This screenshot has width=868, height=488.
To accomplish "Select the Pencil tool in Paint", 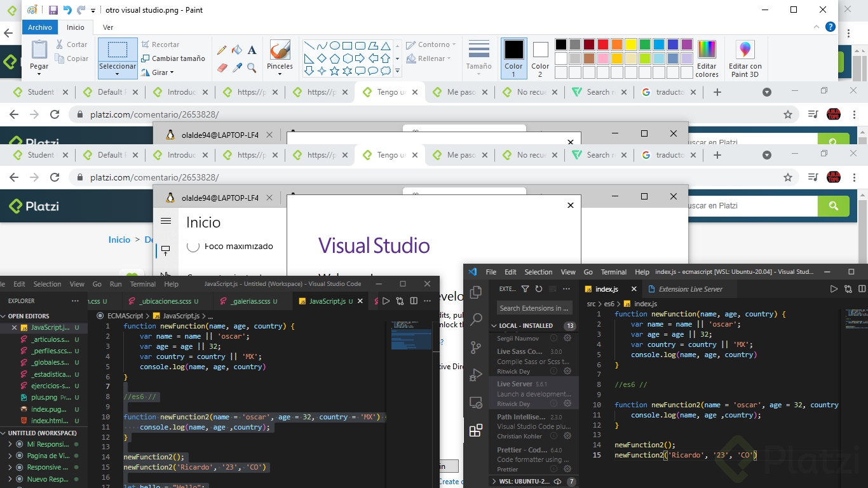I will click(222, 50).
